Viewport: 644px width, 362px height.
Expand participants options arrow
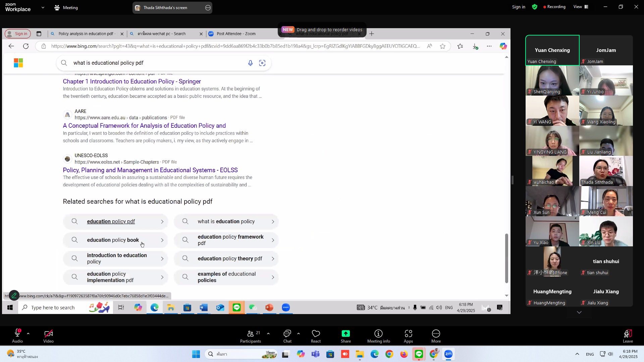268,334
